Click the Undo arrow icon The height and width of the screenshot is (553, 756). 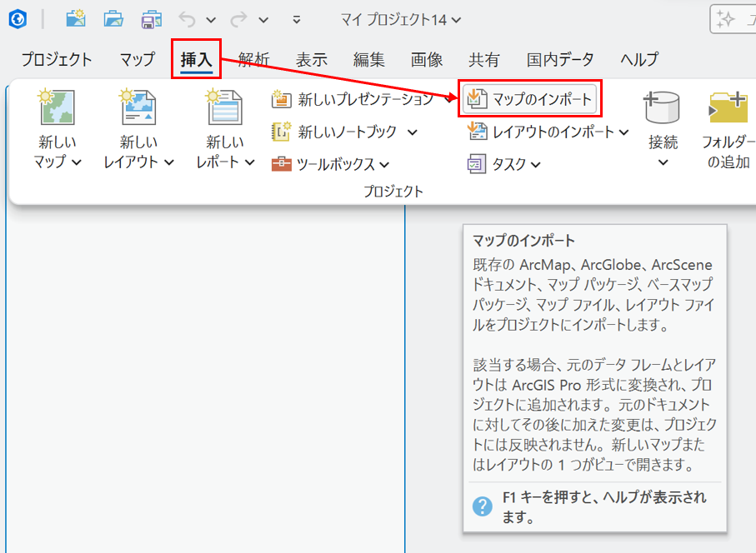(x=187, y=20)
